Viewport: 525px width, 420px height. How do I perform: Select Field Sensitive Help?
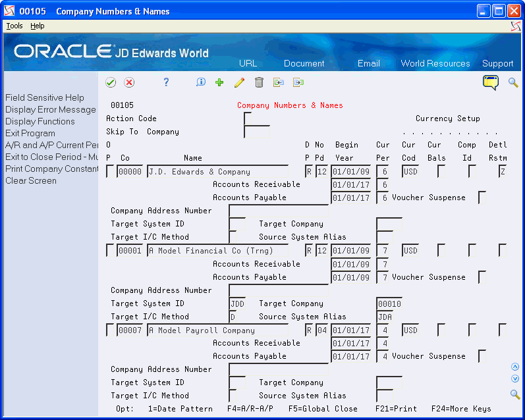tap(45, 97)
